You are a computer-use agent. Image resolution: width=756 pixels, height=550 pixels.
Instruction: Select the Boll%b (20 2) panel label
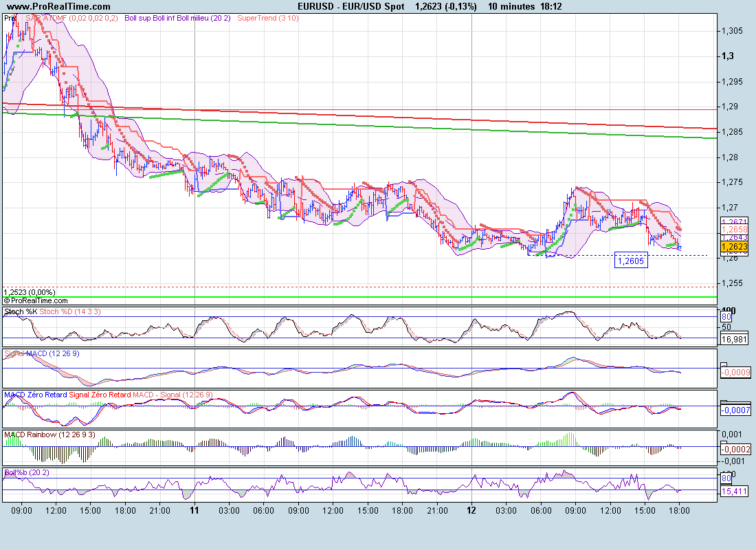coord(27,473)
